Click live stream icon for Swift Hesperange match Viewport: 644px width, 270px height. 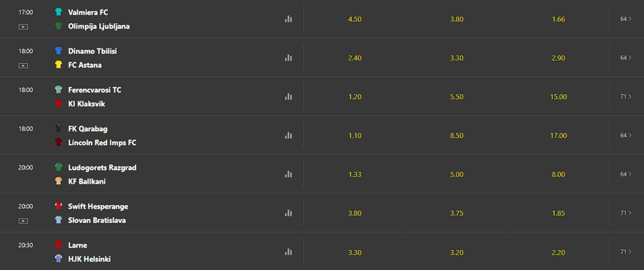pos(23,220)
